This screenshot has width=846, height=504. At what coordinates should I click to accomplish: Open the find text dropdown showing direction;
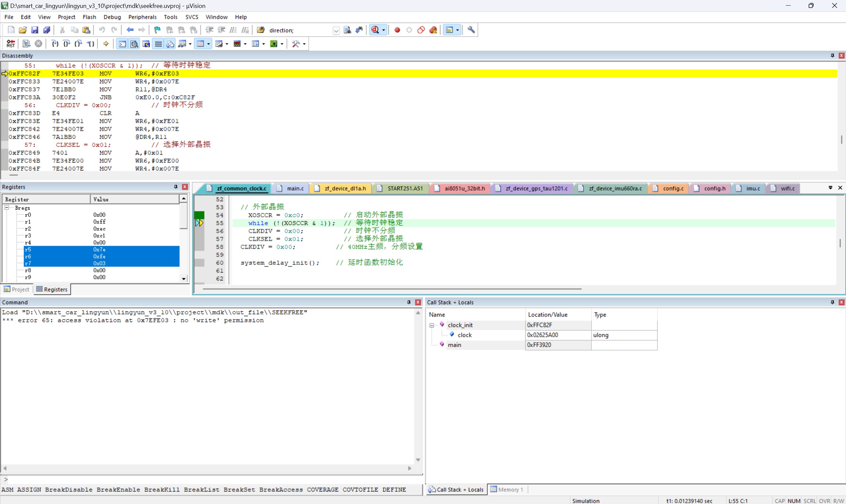click(x=336, y=31)
